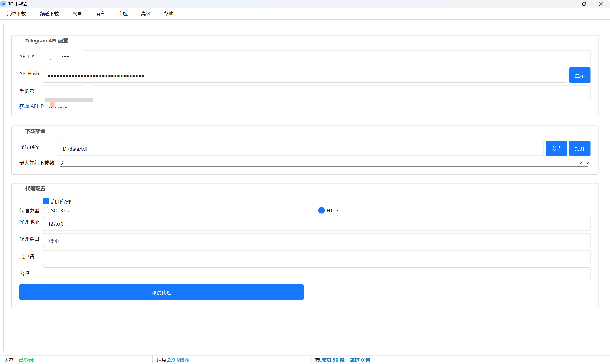Open the 配置 menu

(77, 14)
